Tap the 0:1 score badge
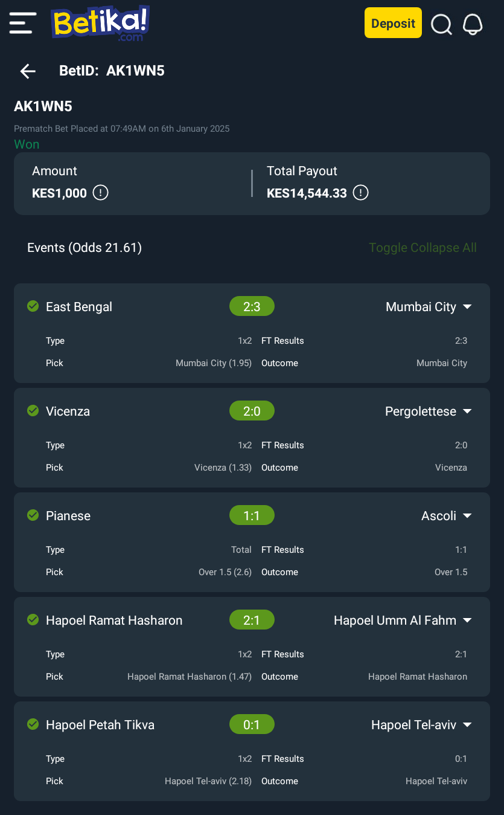The image size is (504, 815). point(252,724)
